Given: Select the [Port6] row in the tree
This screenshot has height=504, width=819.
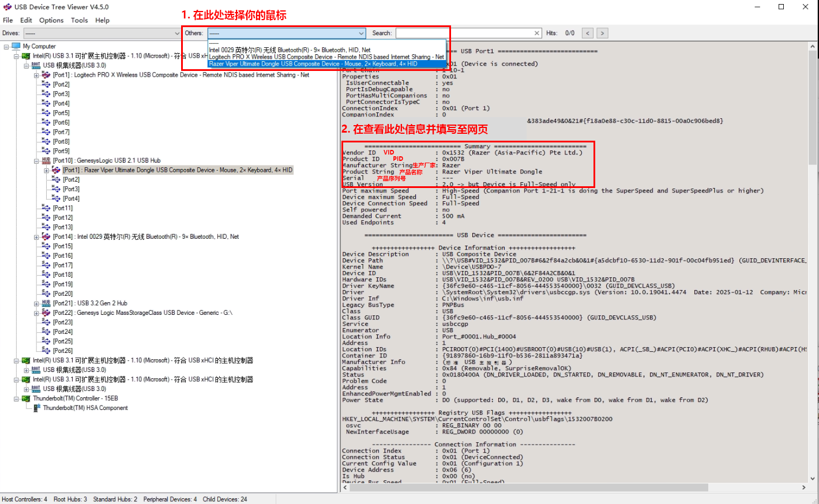Looking at the screenshot, I should pos(61,122).
